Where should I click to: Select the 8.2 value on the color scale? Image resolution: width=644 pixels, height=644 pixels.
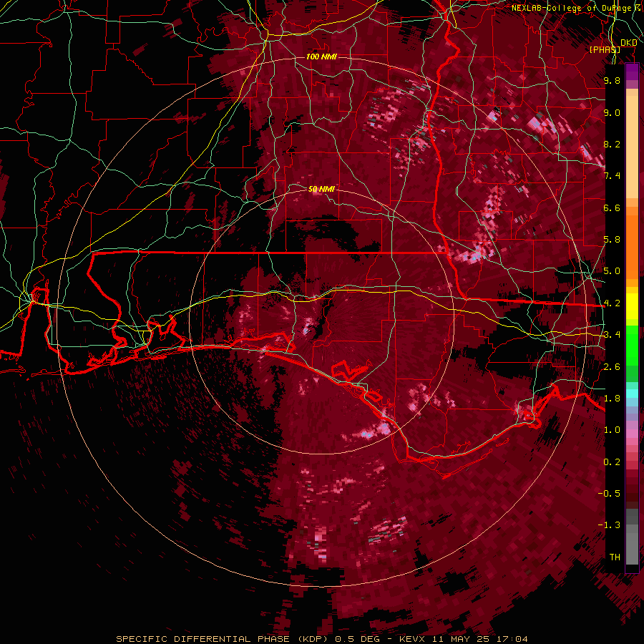click(612, 144)
